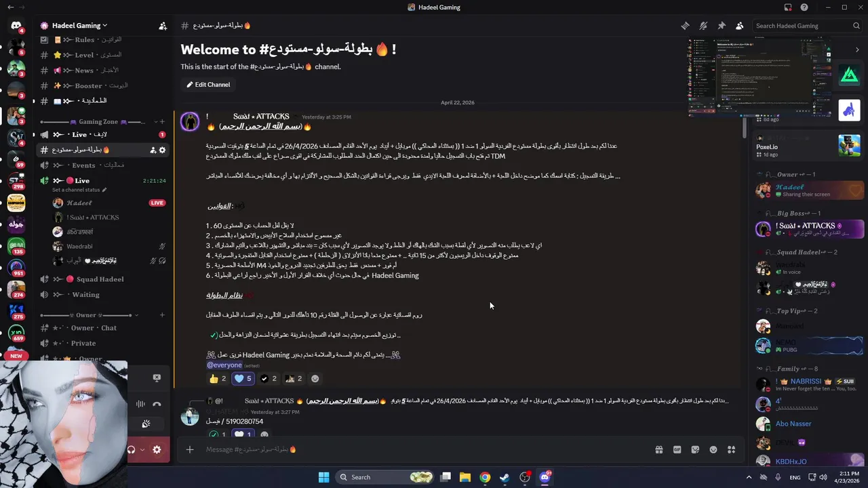Open Chrome from the Windows taskbar
Image resolution: width=868 pixels, height=488 pixels.
click(485, 477)
